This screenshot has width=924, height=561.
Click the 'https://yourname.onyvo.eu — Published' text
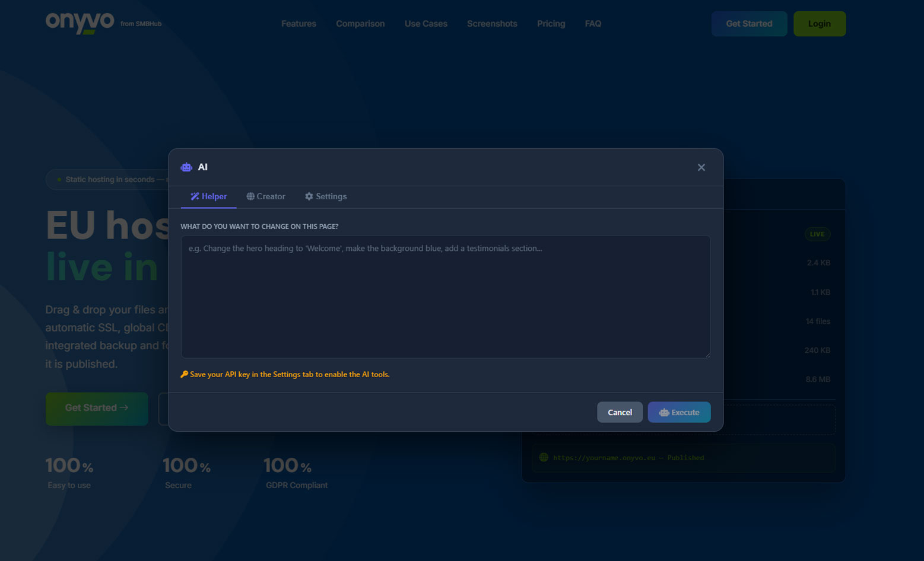[x=628, y=458]
